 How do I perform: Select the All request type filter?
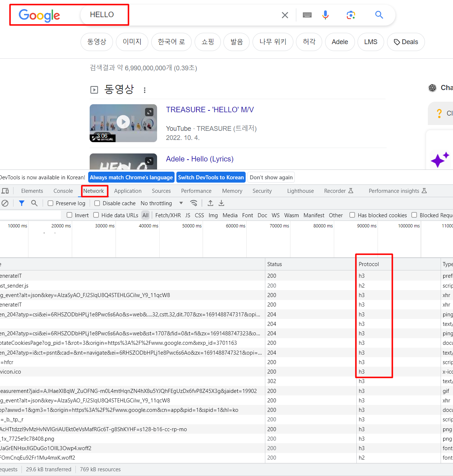(146, 215)
